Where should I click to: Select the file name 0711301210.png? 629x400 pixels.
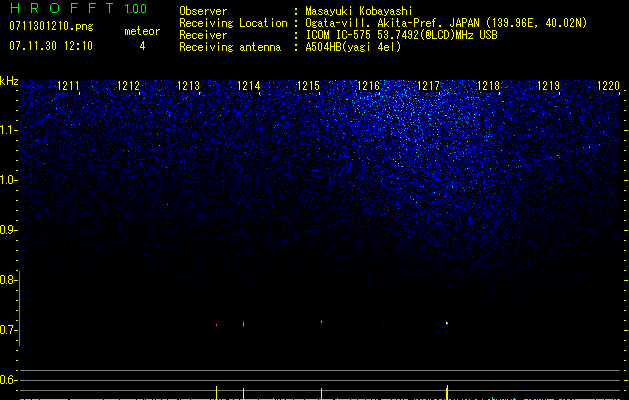point(51,26)
